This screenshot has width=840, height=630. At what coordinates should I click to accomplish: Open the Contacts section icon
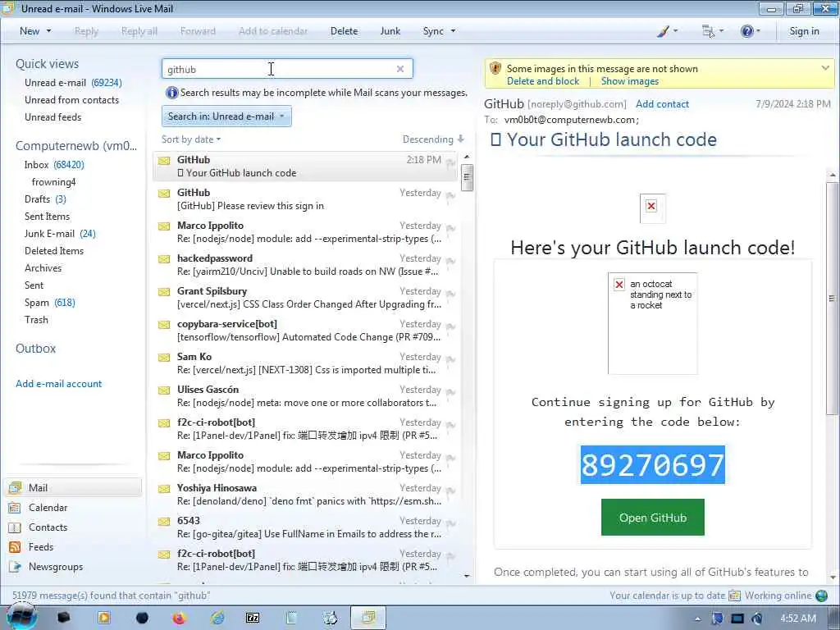pyautogui.click(x=15, y=527)
